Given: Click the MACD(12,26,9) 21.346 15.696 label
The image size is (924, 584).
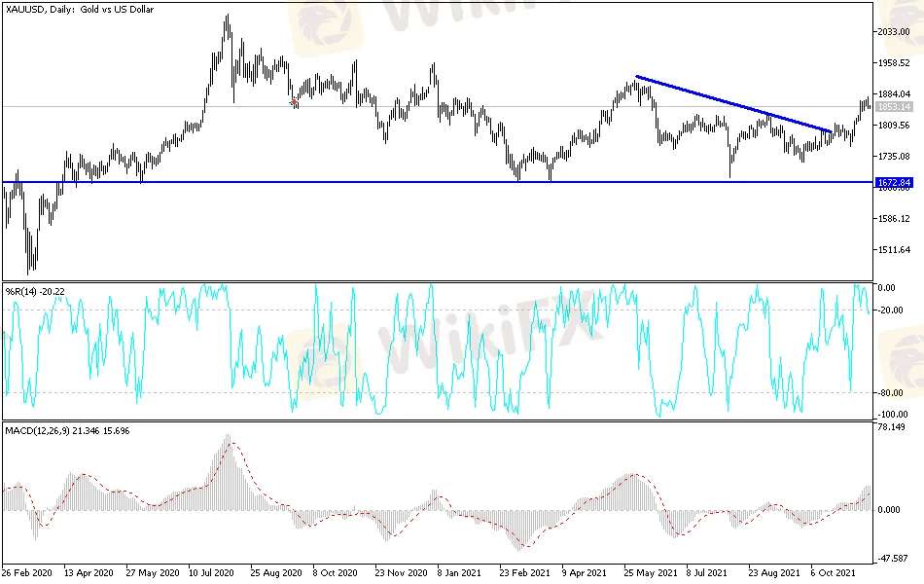Looking at the screenshot, I should click(68, 431).
